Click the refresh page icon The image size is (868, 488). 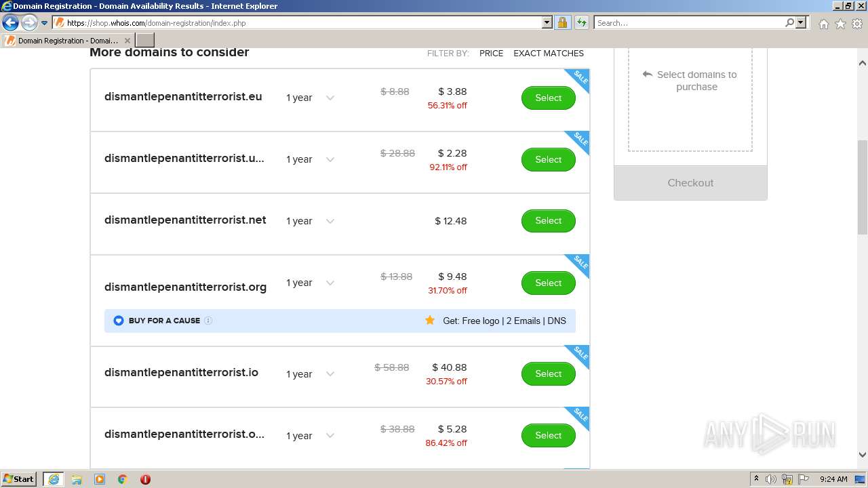(581, 23)
